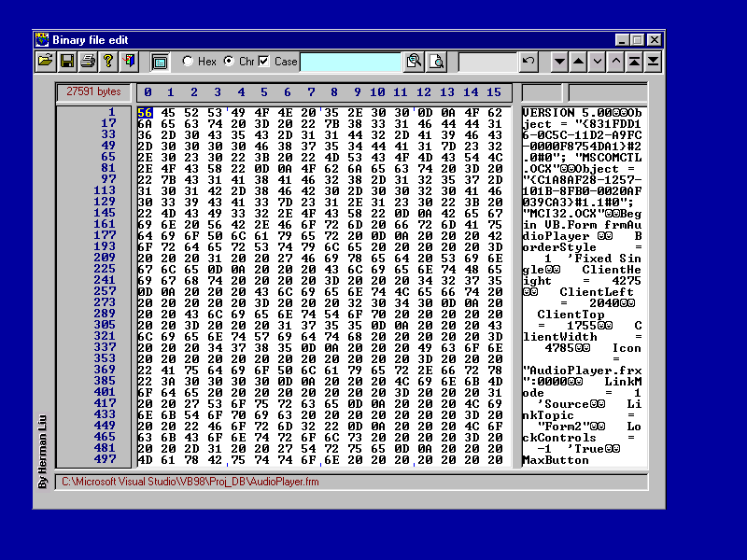Image resolution: width=747 pixels, height=560 pixels.
Task: Click the Undo arrow button
Action: coord(529,62)
